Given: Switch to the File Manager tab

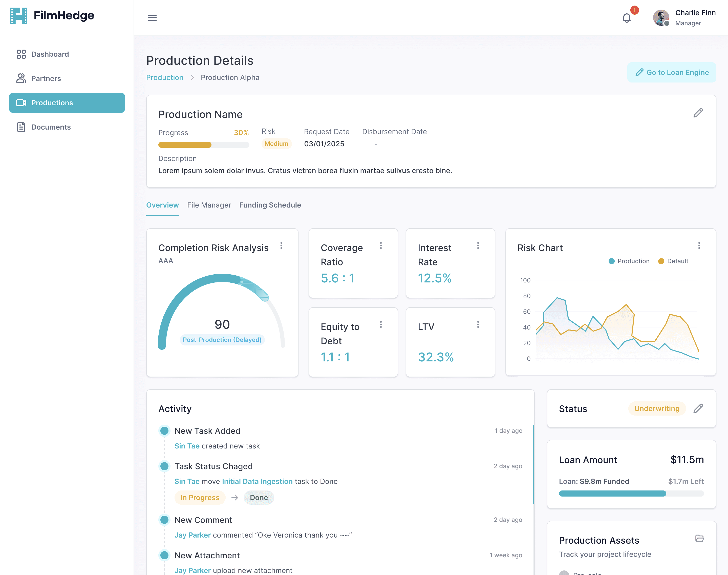Looking at the screenshot, I should [x=209, y=205].
